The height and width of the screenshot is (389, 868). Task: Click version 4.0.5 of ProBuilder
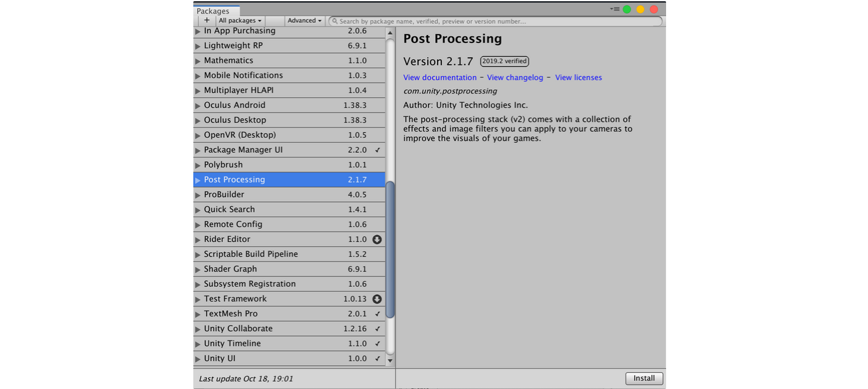357,194
